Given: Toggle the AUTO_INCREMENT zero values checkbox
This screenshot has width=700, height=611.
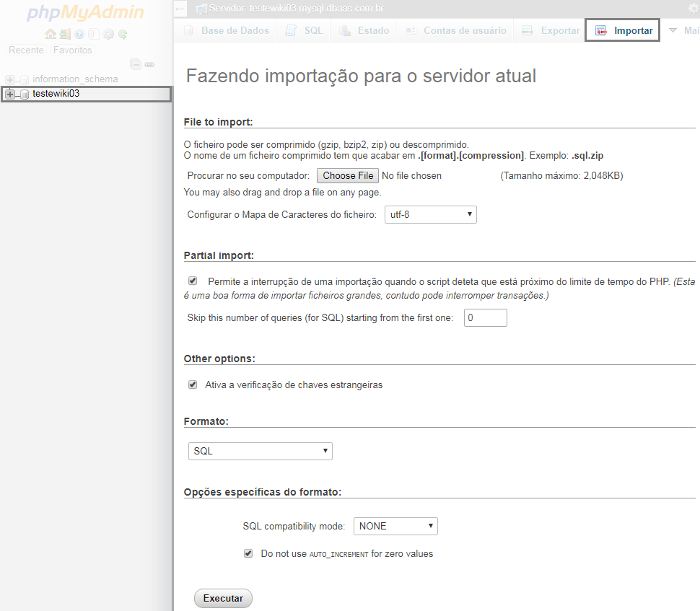Looking at the screenshot, I should (248, 553).
